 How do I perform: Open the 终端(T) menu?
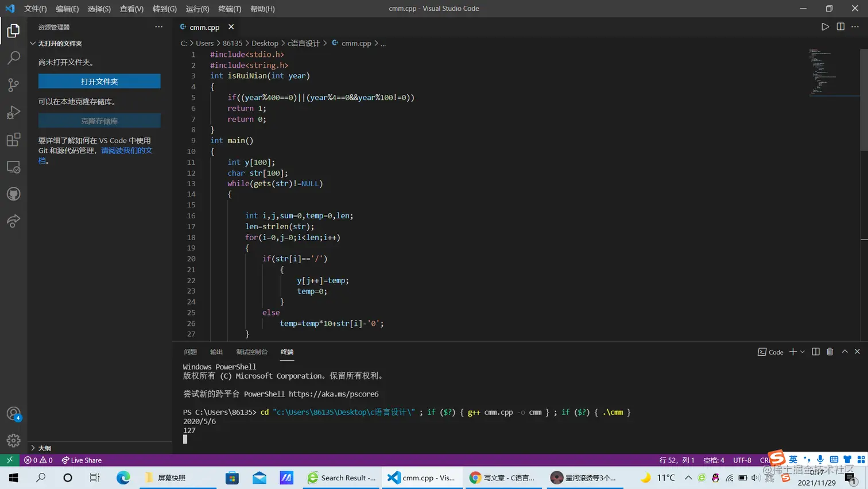[230, 9]
